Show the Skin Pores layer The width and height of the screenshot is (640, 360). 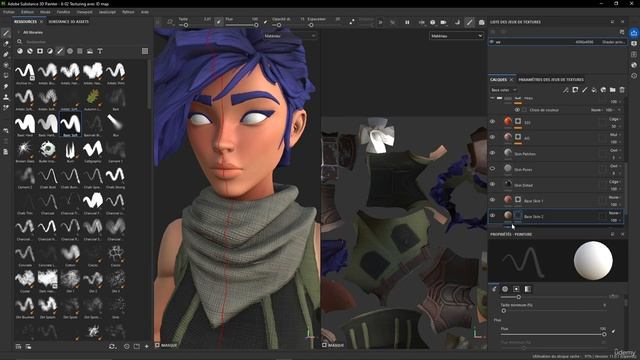pyautogui.click(x=492, y=169)
